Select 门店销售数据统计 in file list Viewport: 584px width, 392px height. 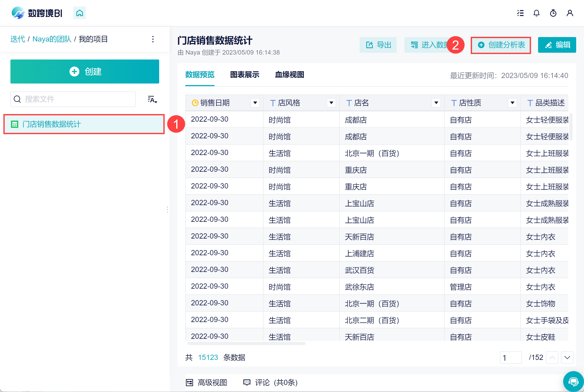click(x=52, y=124)
